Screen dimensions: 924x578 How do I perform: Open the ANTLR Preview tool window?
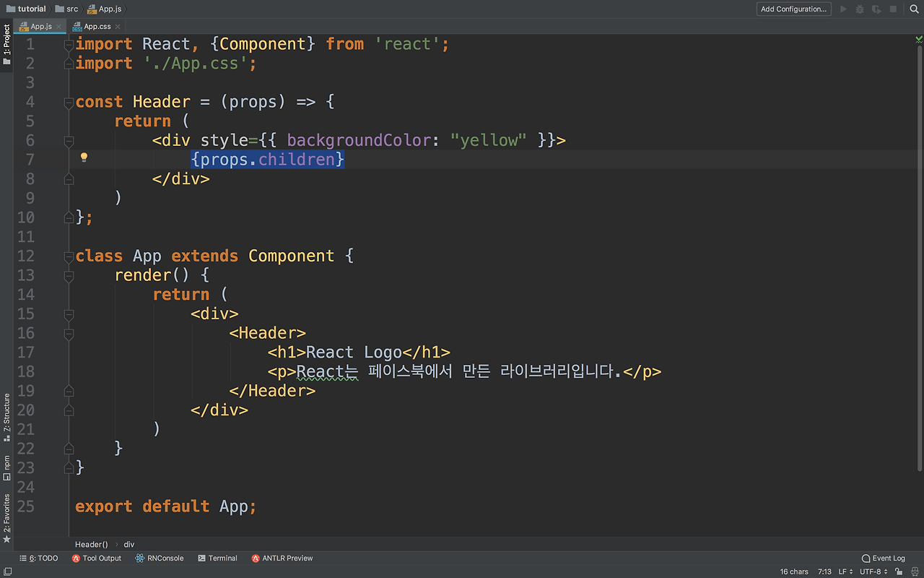click(282, 558)
